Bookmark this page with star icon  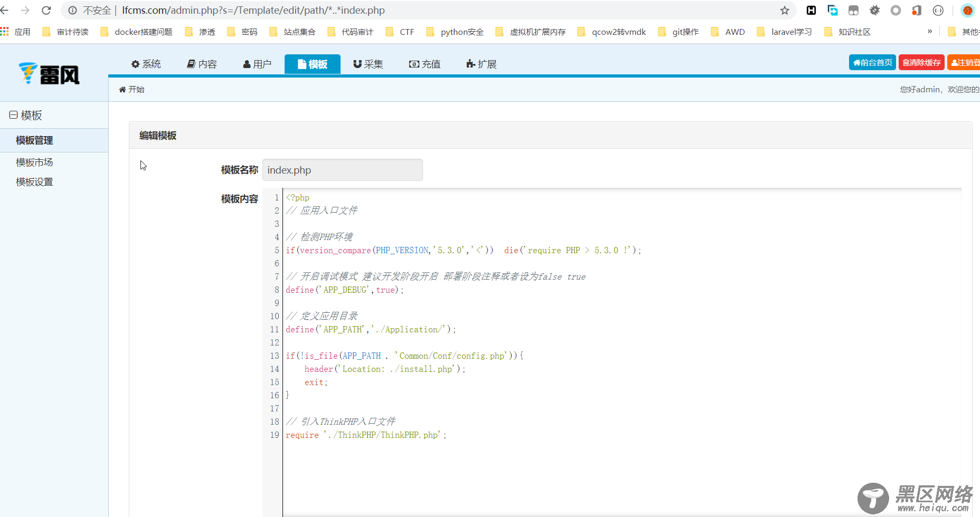pos(785,10)
